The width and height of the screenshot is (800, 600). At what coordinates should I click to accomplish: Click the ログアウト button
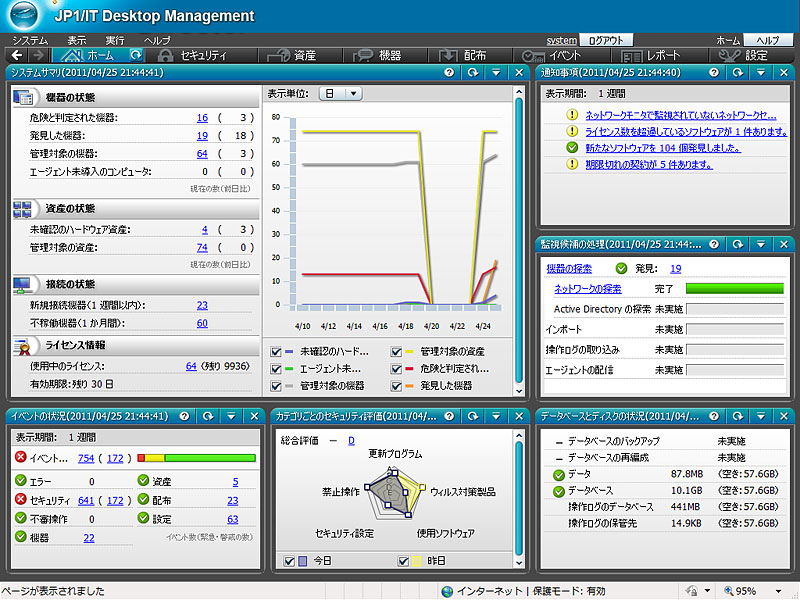pos(607,39)
